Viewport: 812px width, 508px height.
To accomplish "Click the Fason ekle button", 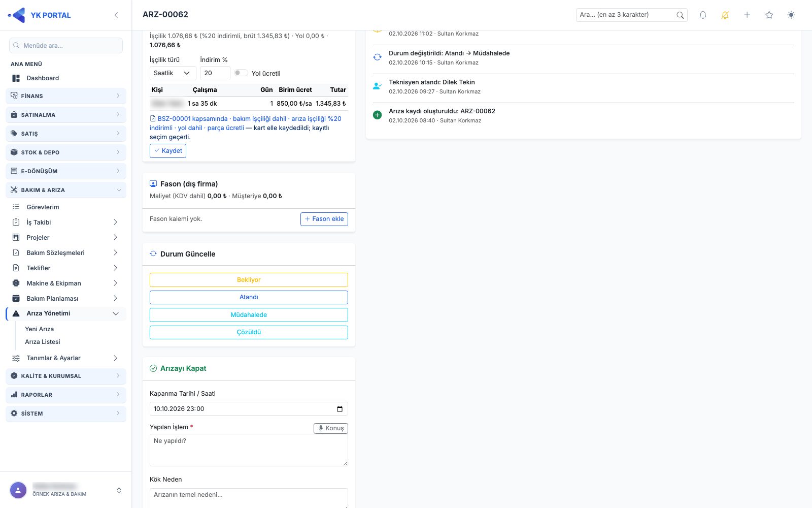I will 324,219.
